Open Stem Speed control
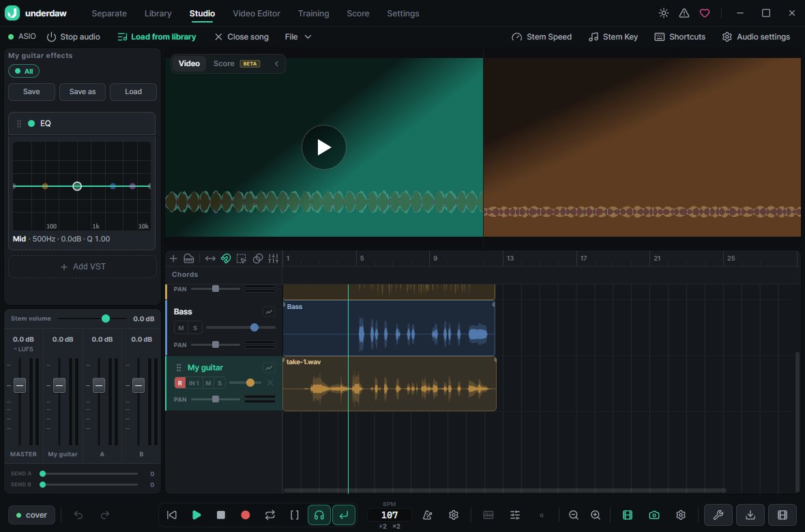This screenshot has width=805, height=532. [x=542, y=36]
